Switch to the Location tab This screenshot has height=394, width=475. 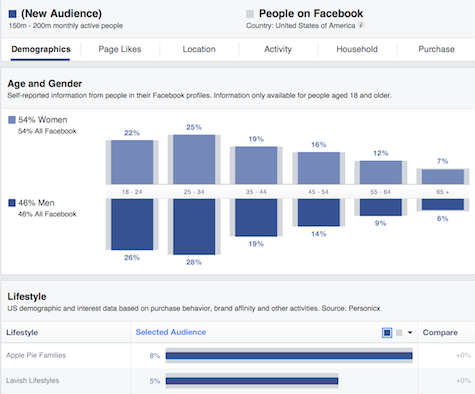pyautogui.click(x=199, y=49)
